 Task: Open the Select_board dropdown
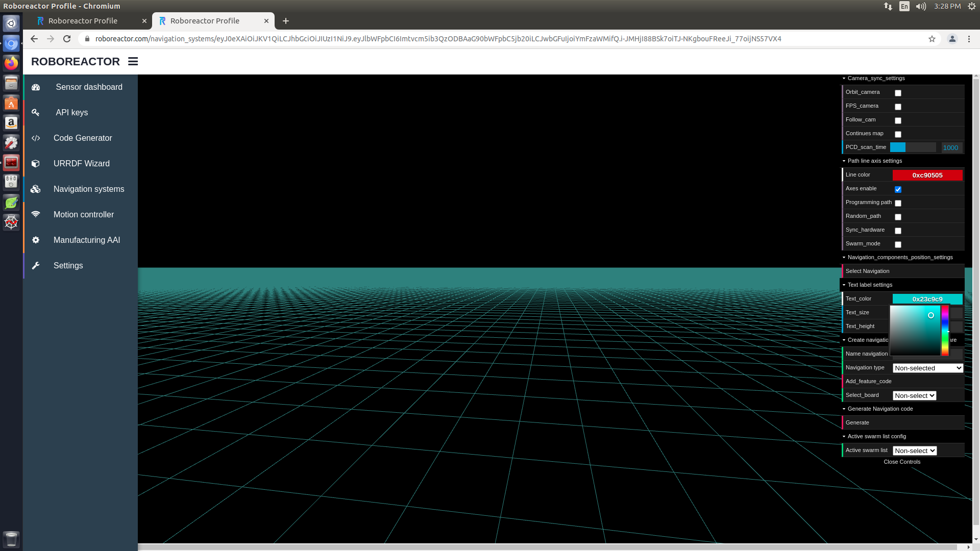(914, 395)
